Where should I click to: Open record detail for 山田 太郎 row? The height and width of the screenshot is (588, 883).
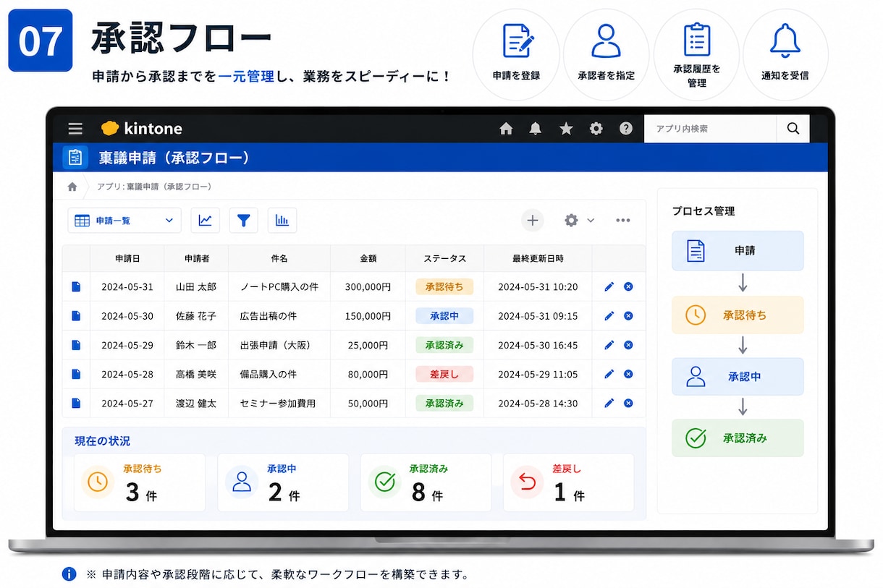click(76, 286)
